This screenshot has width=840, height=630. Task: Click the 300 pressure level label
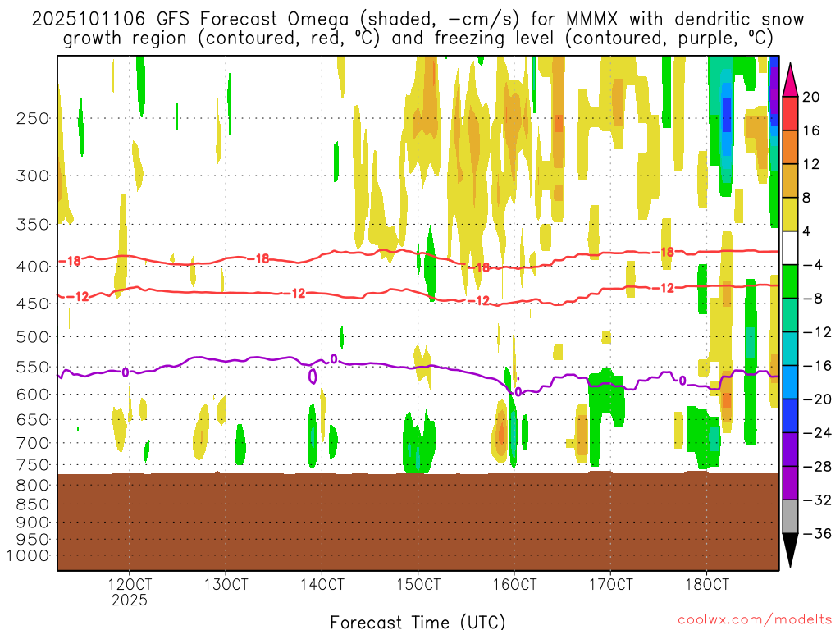pos(33,176)
